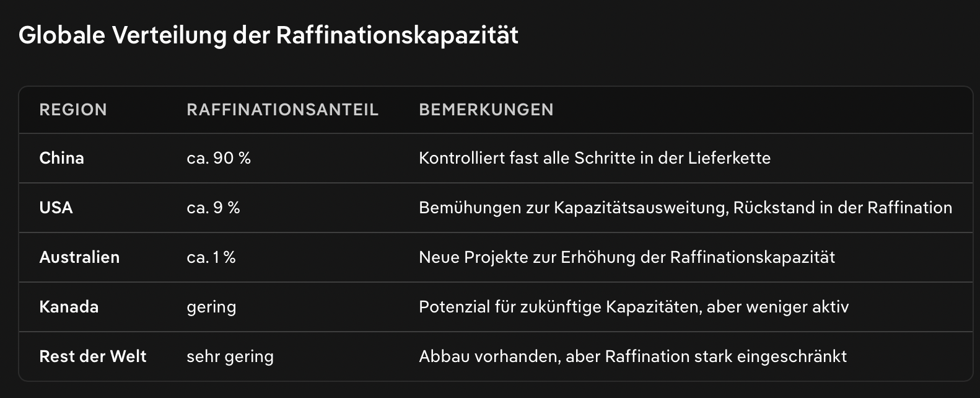This screenshot has height=398, width=980.
Task: Click the REGION column header
Action: pos(73,110)
